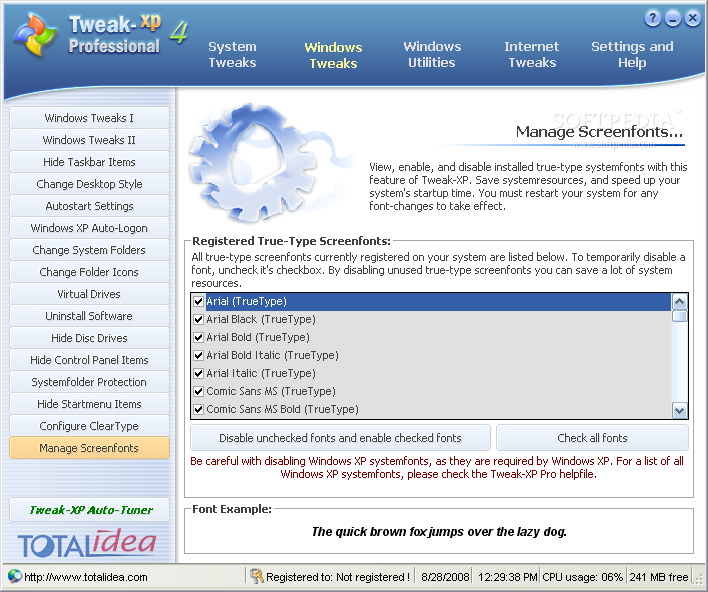
Task: Click the font example sentence preview
Action: click(x=439, y=531)
